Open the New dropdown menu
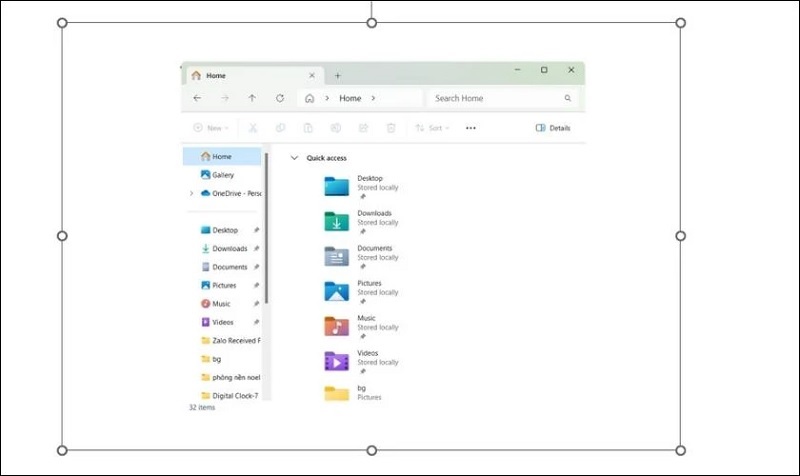The height and width of the screenshot is (476, 800). (211, 128)
